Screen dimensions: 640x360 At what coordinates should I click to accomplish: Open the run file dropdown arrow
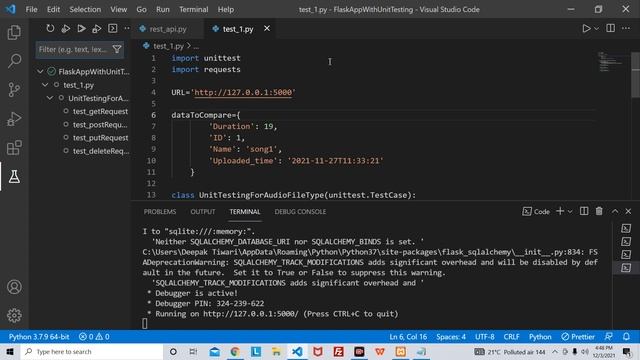(x=596, y=29)
